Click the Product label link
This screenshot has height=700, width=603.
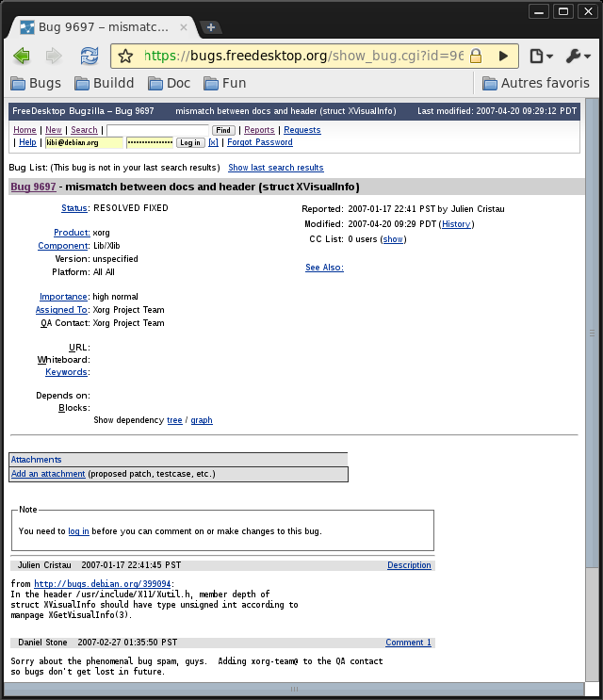click(72, 233)
